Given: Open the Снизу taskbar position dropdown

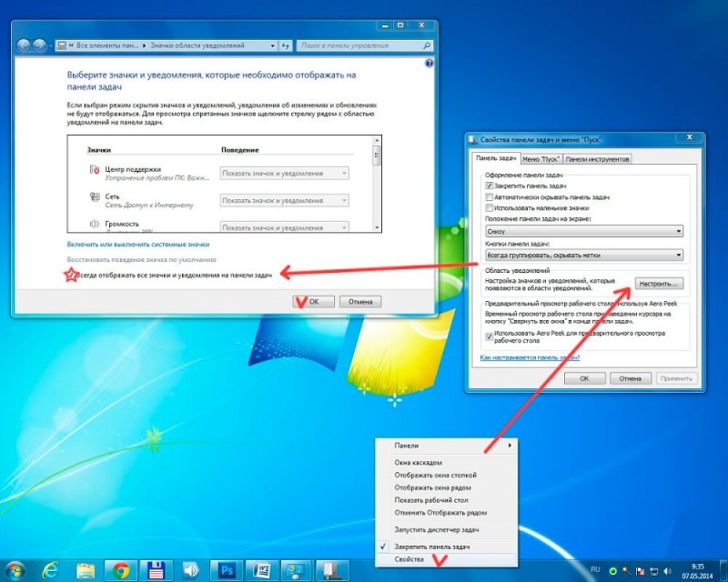Looking at the screenshot, I should (584, 231).
